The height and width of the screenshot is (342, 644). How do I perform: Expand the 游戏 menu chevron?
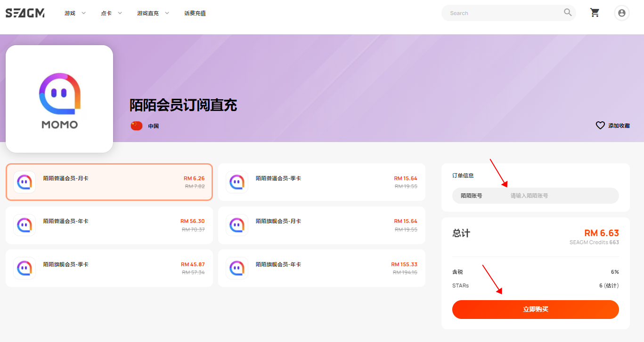(x=84, y=13)
